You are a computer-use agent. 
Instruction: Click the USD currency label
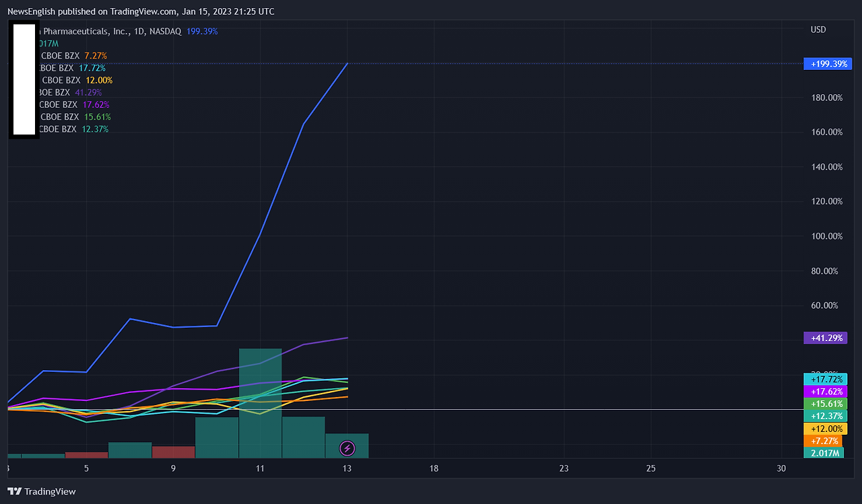click(x=818, y=30)
